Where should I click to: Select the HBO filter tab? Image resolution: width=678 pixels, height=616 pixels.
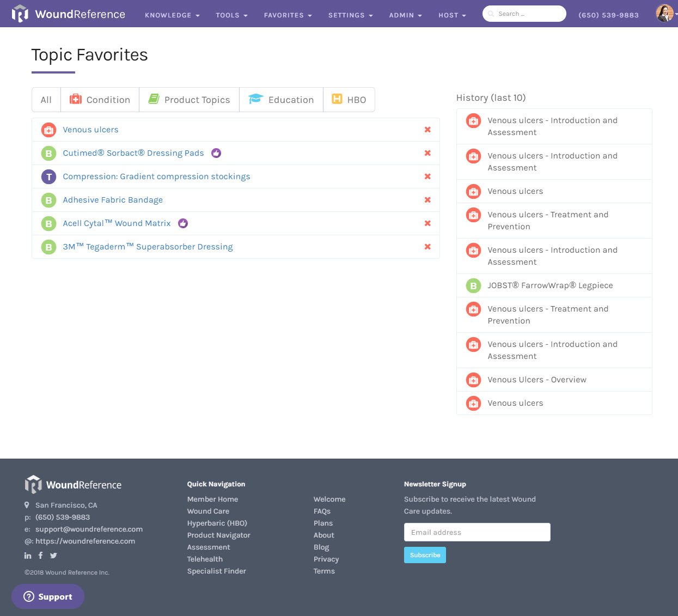pos(349,100)
